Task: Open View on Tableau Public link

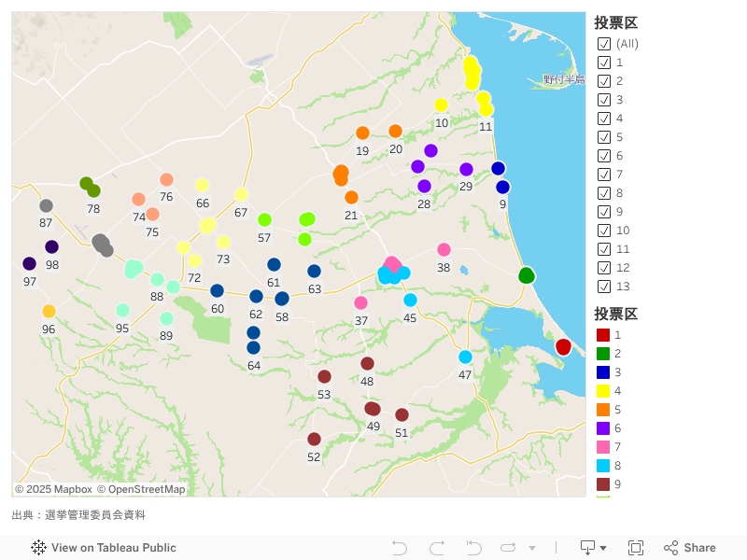Action: point(104,548)
